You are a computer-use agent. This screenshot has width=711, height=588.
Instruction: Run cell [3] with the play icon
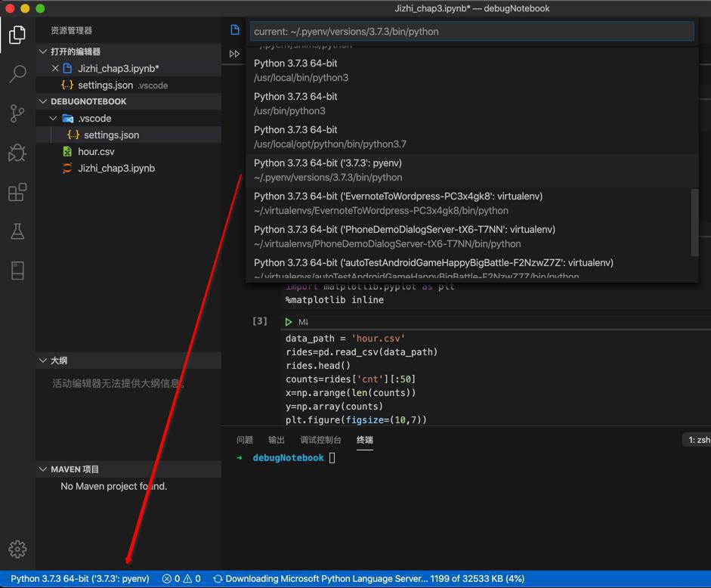[x=289, y=322]
